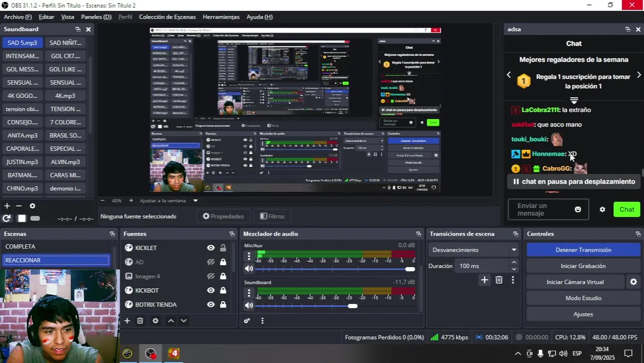Mute the Mic/Aux channel

pos(249,269)
